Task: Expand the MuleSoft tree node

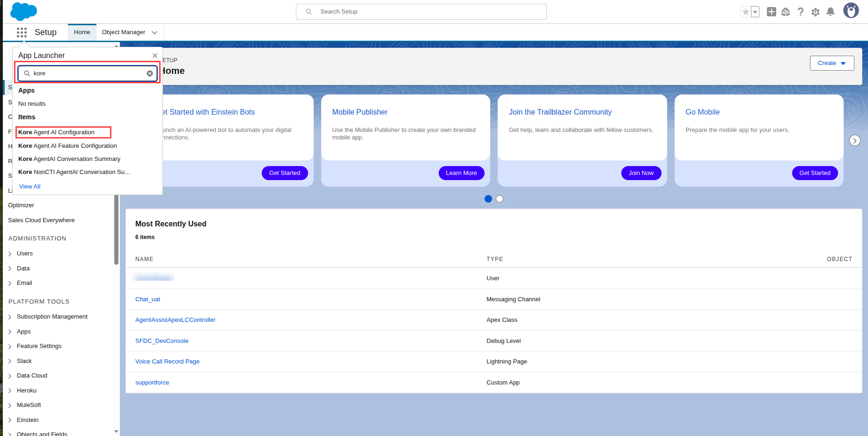Action: coord(10,406)
